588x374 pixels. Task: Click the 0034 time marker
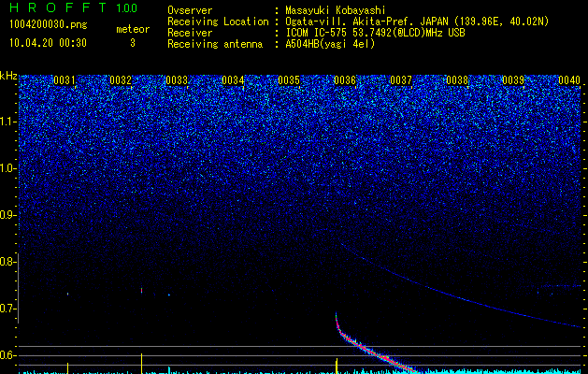click(x=233, y=80)
